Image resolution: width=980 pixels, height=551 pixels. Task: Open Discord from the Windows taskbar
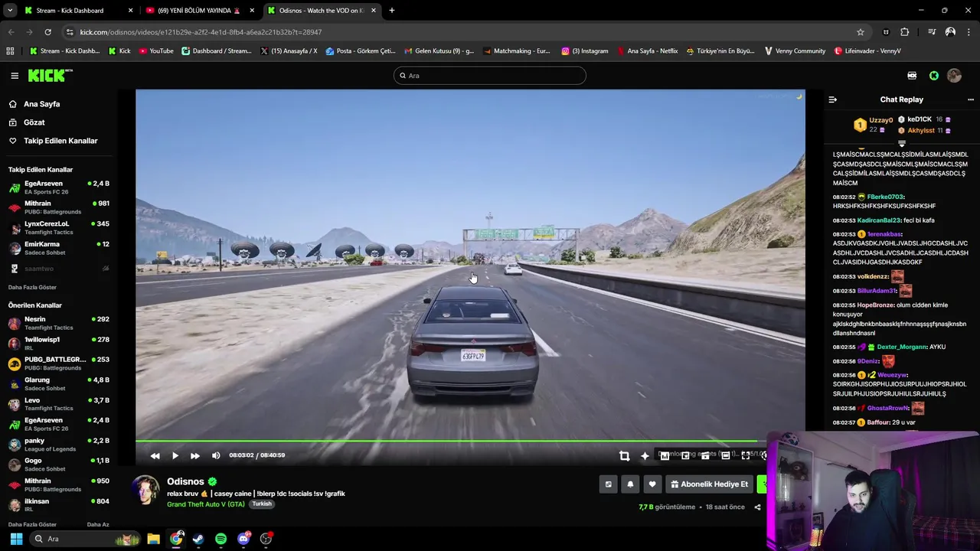pyautogui.click(x=243, y=539)
